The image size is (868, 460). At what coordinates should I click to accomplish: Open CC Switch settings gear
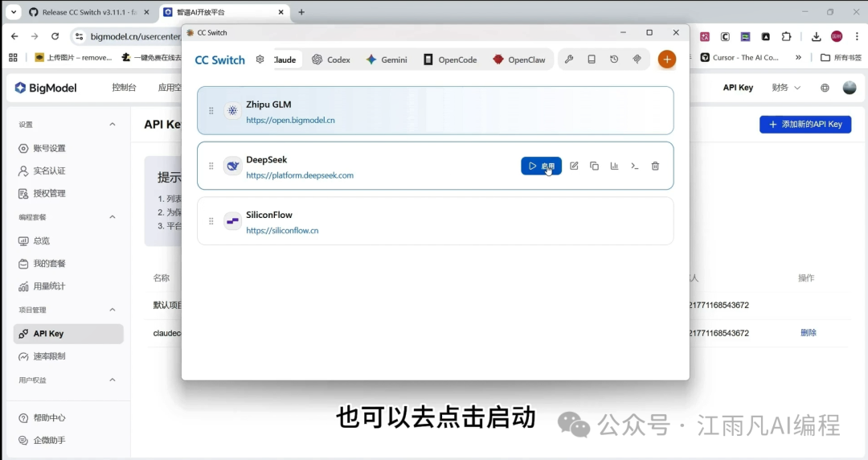tap(260, 60)
